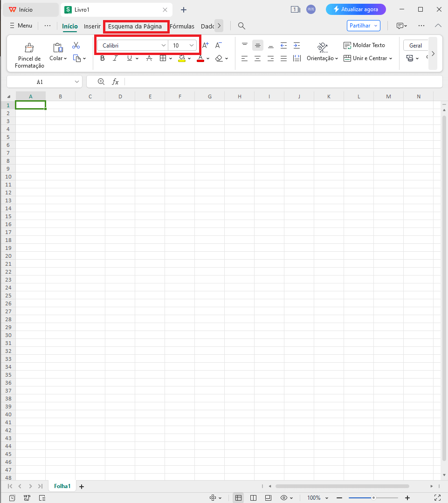
Task: Expand border options arrow
Action: [x=171, y=59]
